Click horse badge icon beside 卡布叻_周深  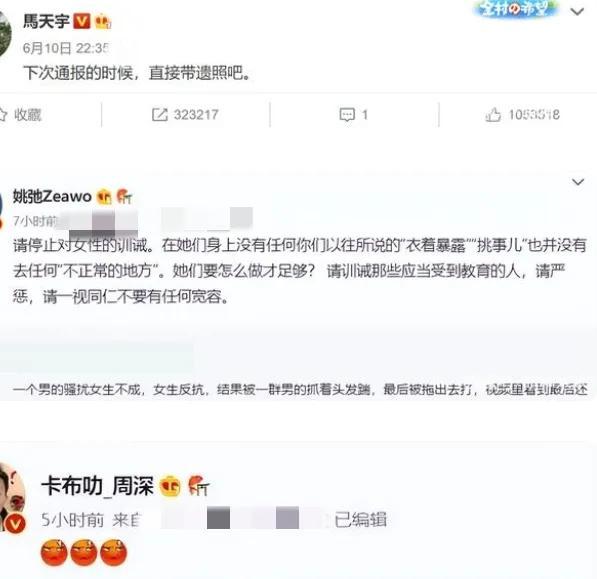click(199, 486)
